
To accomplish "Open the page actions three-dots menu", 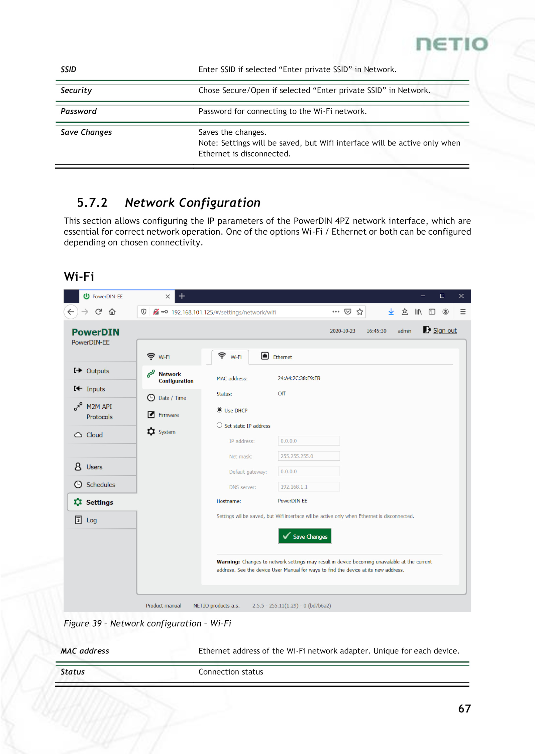I will tap(336, 312).
